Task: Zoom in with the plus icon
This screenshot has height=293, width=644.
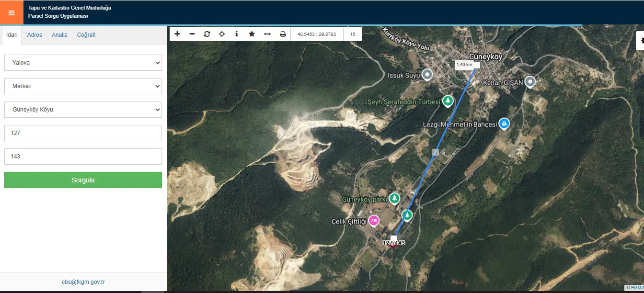Action: pos(177,34)
